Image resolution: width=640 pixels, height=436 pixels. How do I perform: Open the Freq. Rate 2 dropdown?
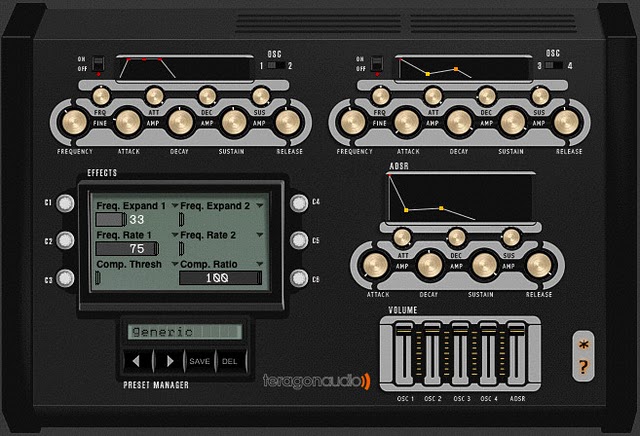point(259,235)
